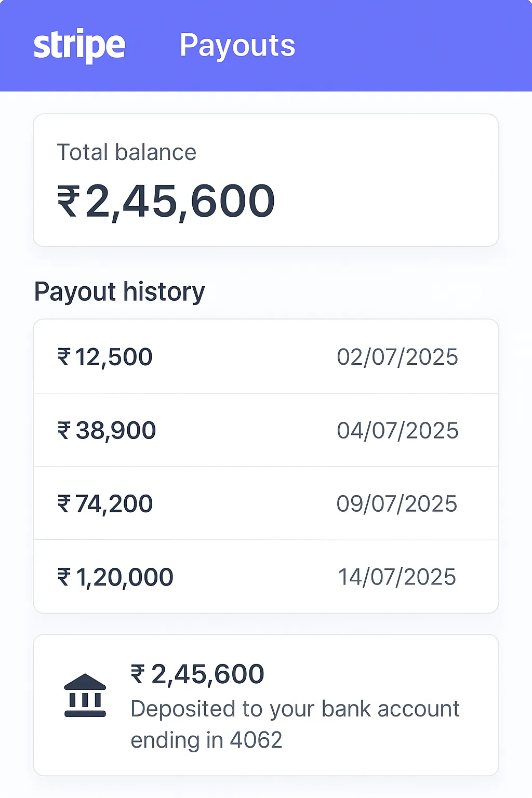Click the 02/07/2025 payout date
Viewport: 532px width, 798px height.
point(397,357)
